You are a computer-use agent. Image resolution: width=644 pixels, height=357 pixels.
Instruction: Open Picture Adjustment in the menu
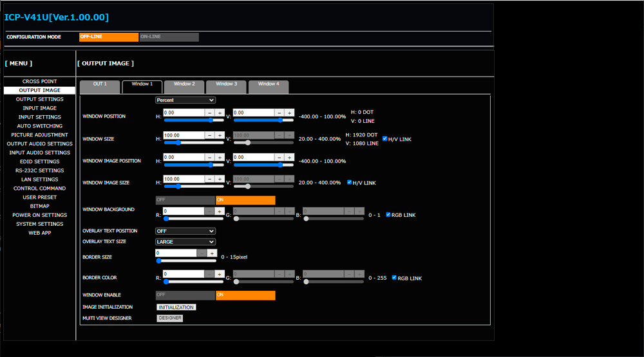click(39, 135)
